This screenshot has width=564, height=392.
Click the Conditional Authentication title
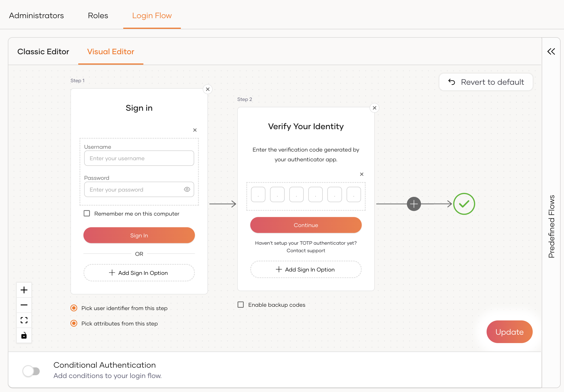tap(105, 365)
